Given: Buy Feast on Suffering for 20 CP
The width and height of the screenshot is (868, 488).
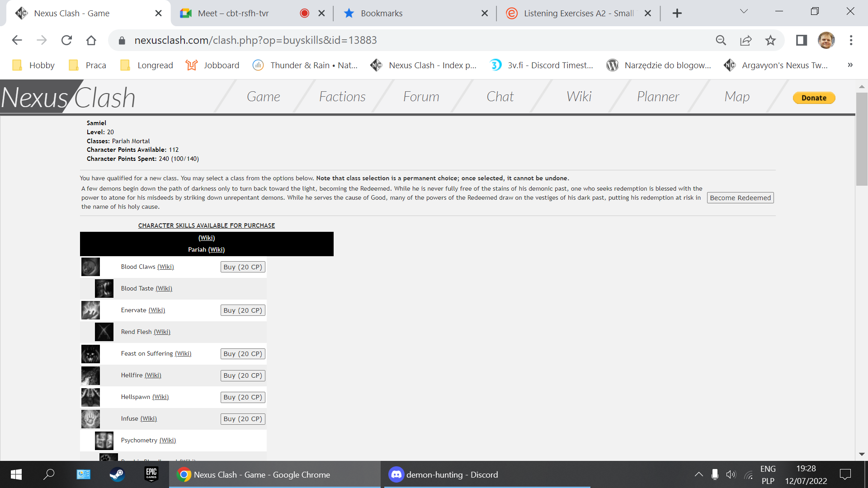Looking at the screenshot, I should pos(243,354).
